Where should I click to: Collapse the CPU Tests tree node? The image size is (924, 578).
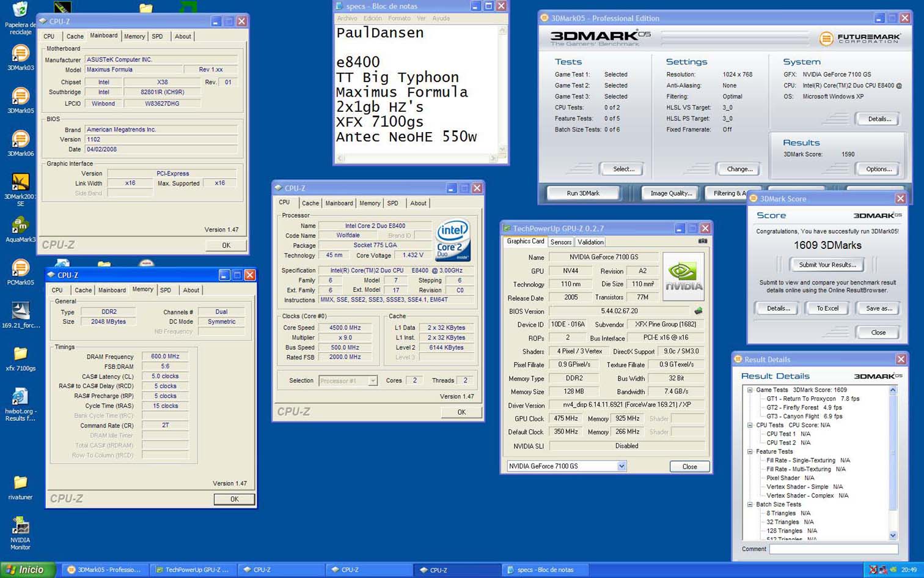coord(750,425)
